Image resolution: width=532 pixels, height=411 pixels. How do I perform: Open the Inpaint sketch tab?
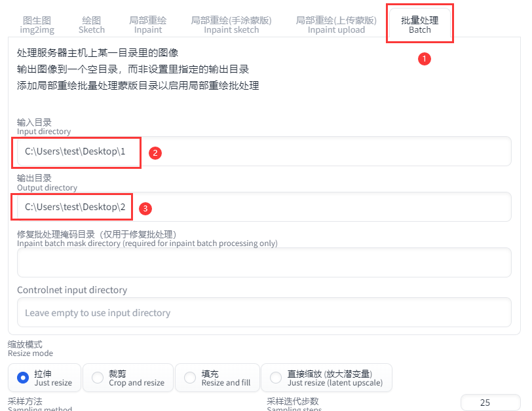(231, 25)
